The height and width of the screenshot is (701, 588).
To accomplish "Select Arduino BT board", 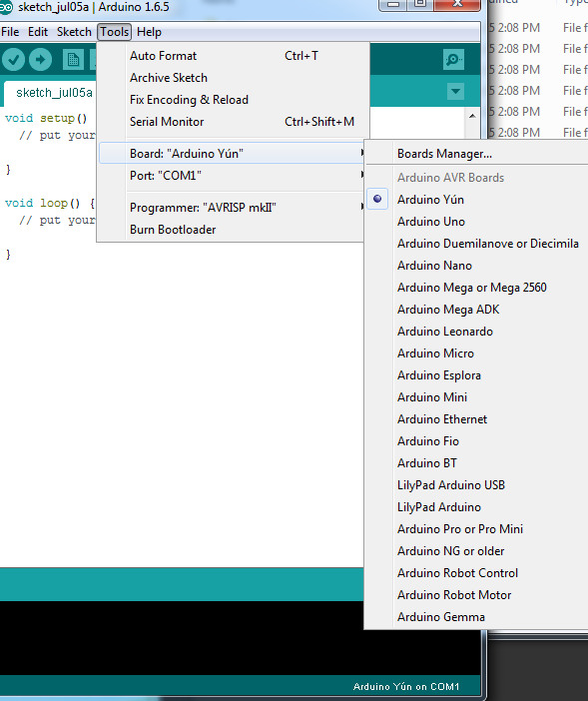I will click(x=478, y=463).
